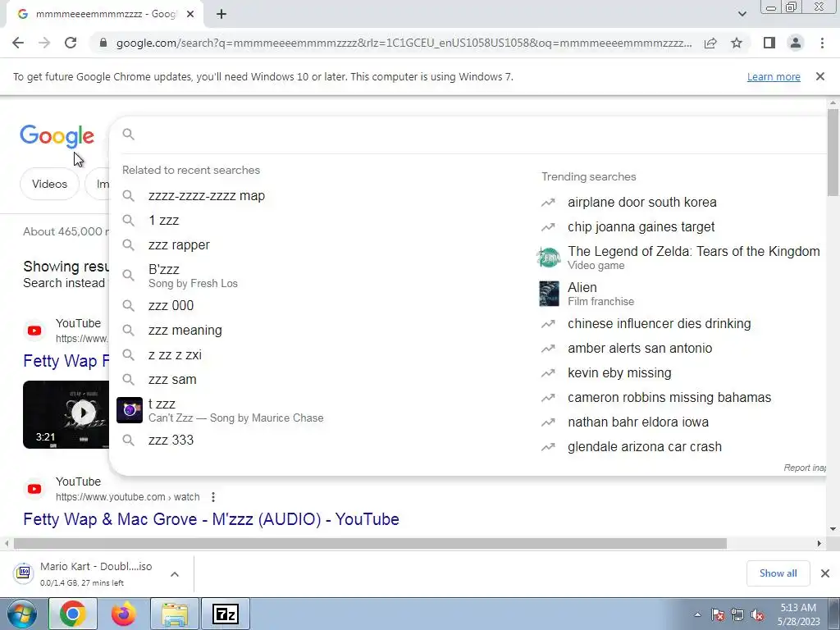
Task: Click the horizontal page scrollbar
Action: 370,543
